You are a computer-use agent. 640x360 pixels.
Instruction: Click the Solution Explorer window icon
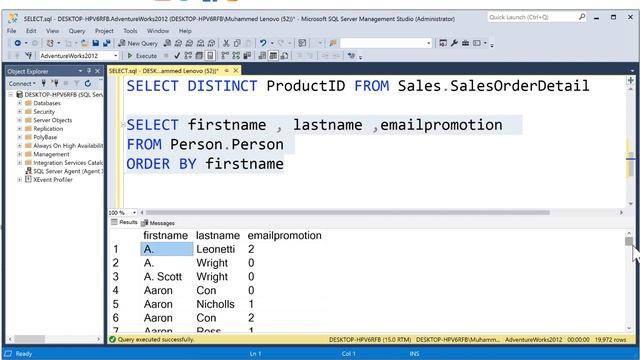click(443, 43)
